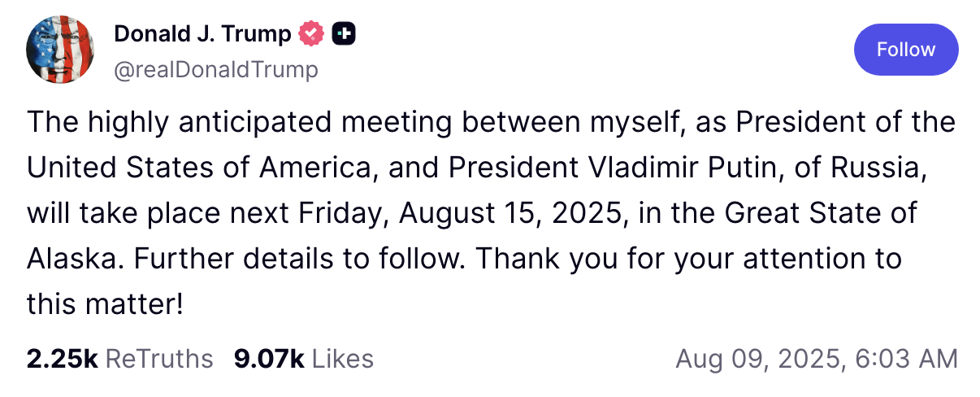View the Likes list for this post
The image size is (980, 397).
point(304,359)
